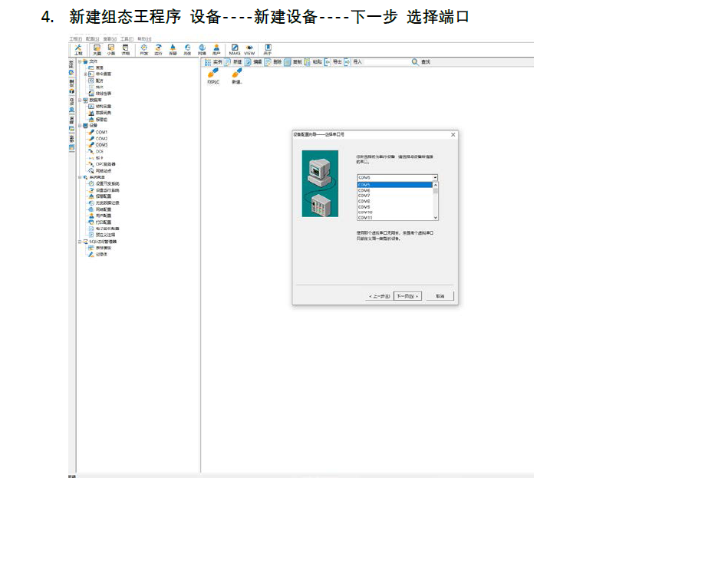Image resolution: width=728 pixels, height=570 pixels.
Task: Collapse the 系统配置 tree node
Action: pos(79,177)
